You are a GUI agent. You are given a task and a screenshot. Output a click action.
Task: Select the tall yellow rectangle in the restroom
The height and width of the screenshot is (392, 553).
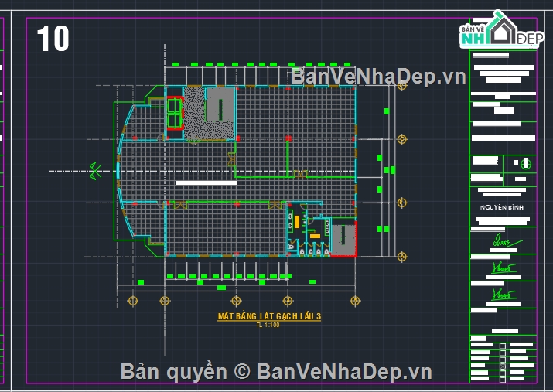297,222
